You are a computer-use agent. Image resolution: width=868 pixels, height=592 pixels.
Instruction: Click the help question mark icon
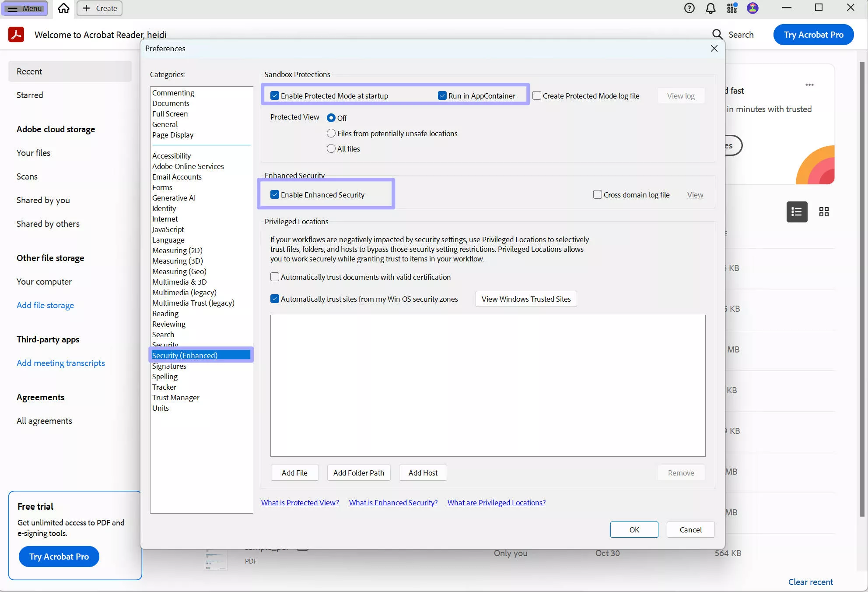click(689, 8)
